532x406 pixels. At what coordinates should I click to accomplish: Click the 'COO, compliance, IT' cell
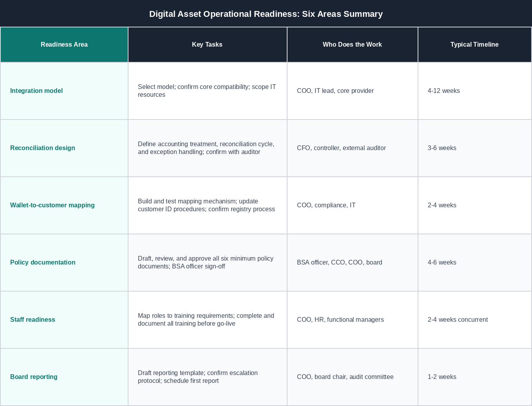[x=353, y=205]
